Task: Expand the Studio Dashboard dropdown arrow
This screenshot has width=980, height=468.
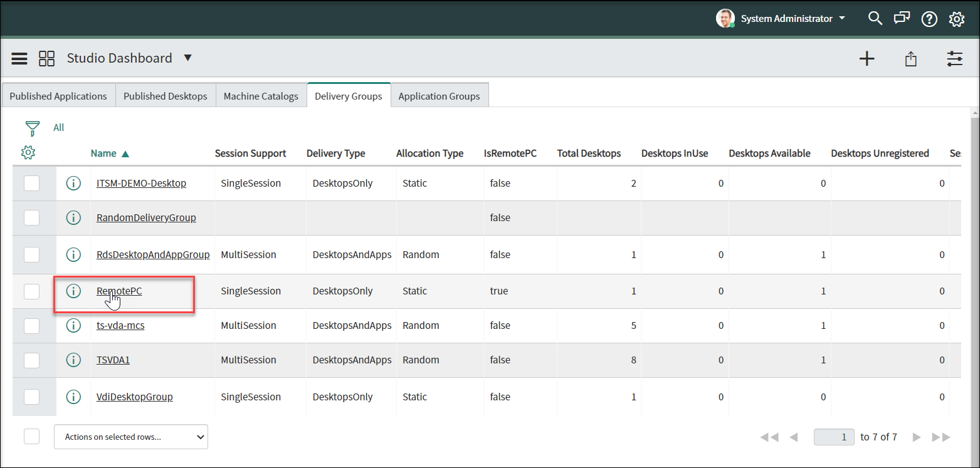Action: [187, 58]
